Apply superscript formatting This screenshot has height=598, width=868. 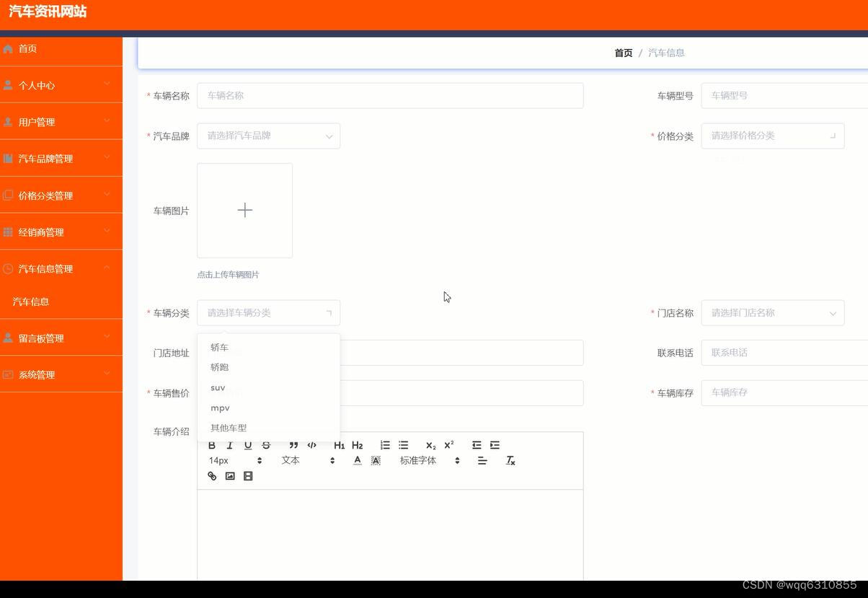pyautogui.click(x=448, y=445)
